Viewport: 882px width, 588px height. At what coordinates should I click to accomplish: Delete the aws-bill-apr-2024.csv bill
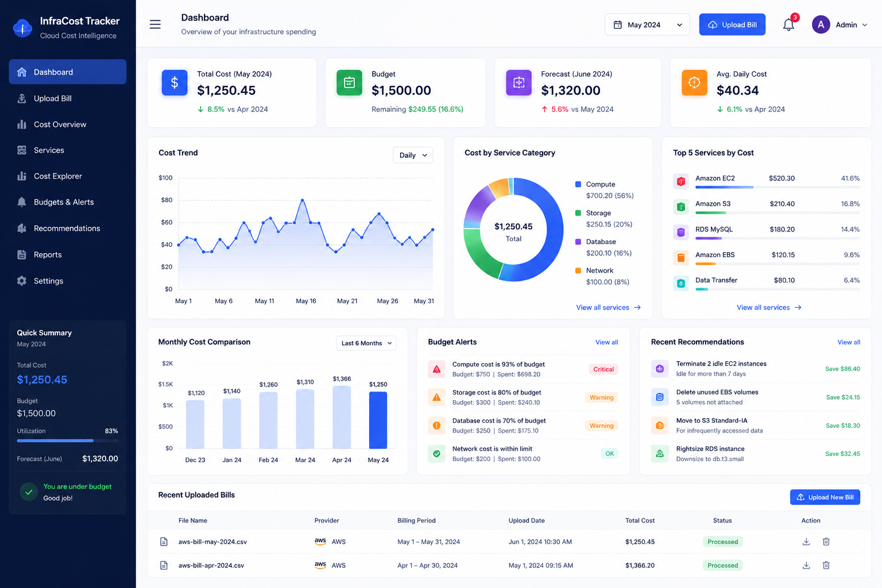(826, 565)
